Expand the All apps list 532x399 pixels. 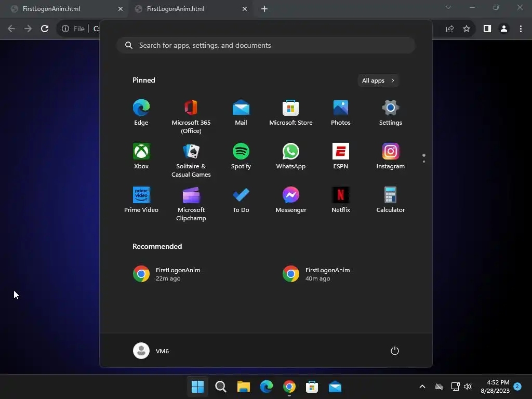tap(378, 81)
